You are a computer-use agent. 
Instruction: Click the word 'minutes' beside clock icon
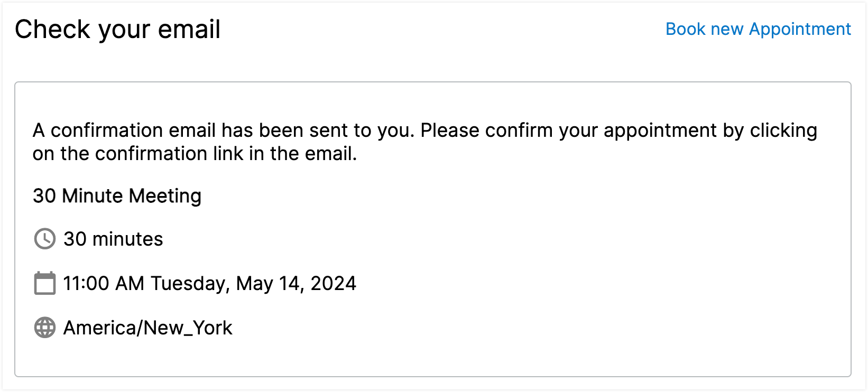point(127,239)
